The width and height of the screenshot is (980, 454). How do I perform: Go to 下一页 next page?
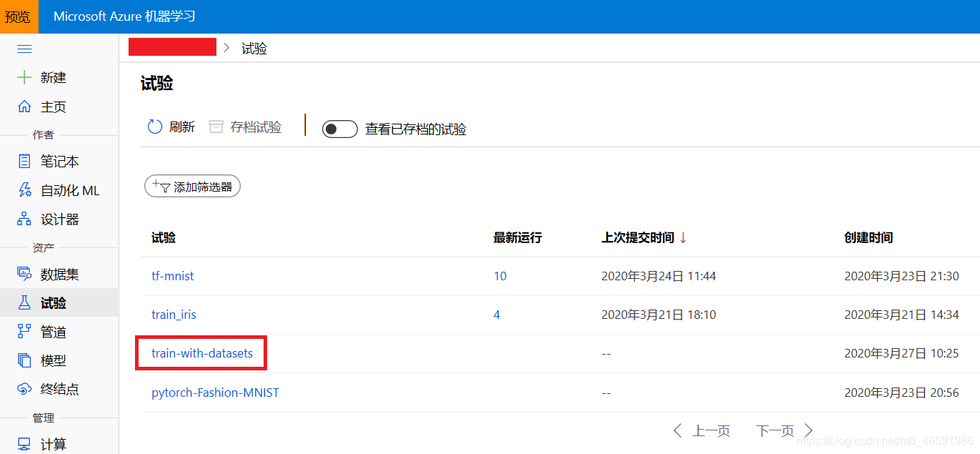[x=775, y=430]
